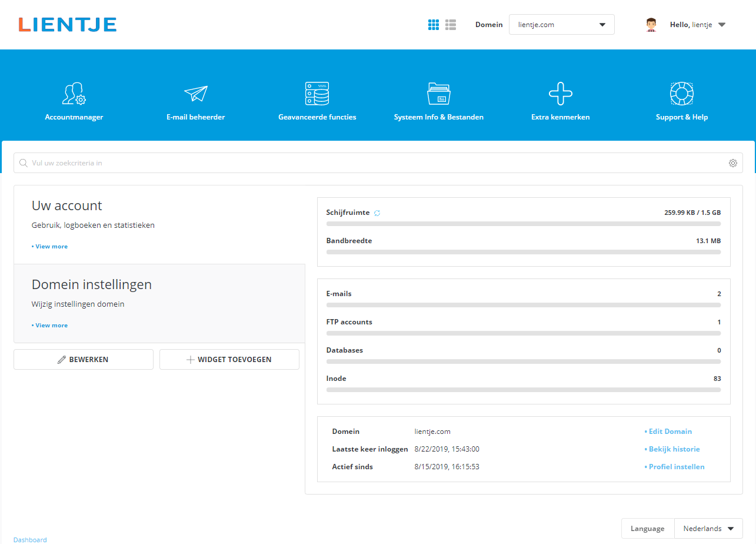The width and height of the screenshot is (756, 544).
Task: Refresh the Schijfruimte usage
Action: coord(377,213)
